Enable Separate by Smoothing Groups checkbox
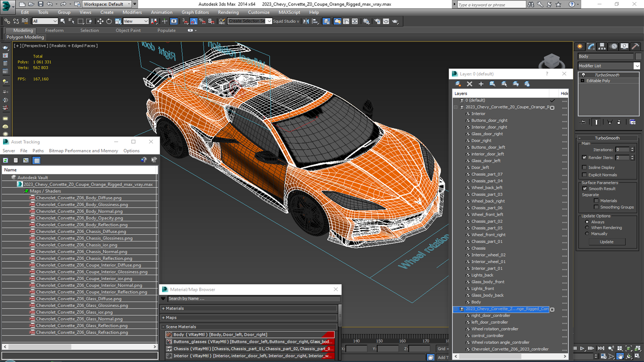Screen dimensions: 644x362 point(596,207)
